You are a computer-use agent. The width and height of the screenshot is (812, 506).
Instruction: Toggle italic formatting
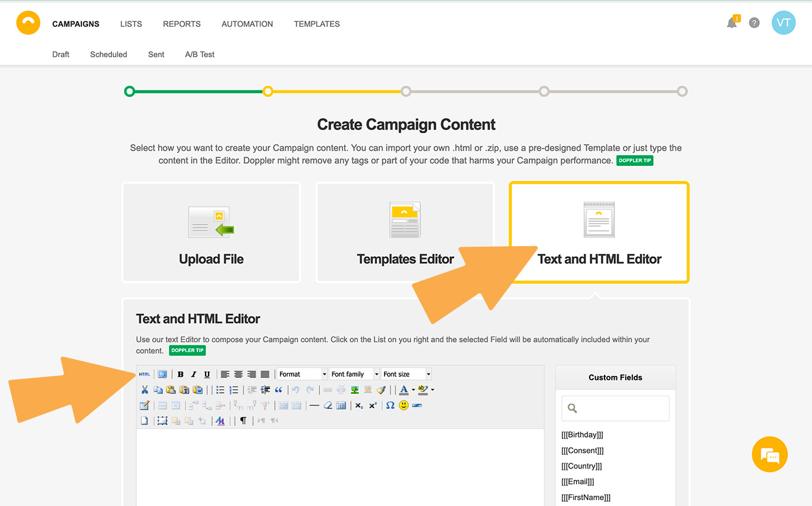tap(194, 374)
